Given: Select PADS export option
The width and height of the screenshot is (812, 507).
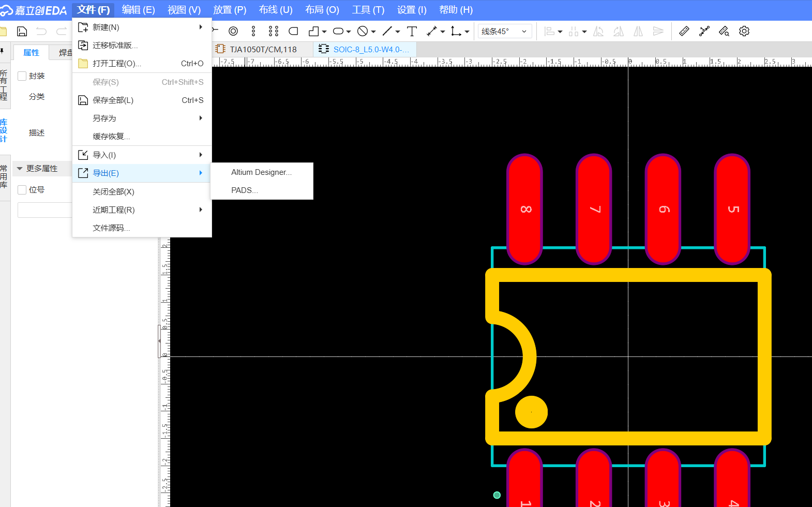Looking at the screenshot, I should point(244,190).
